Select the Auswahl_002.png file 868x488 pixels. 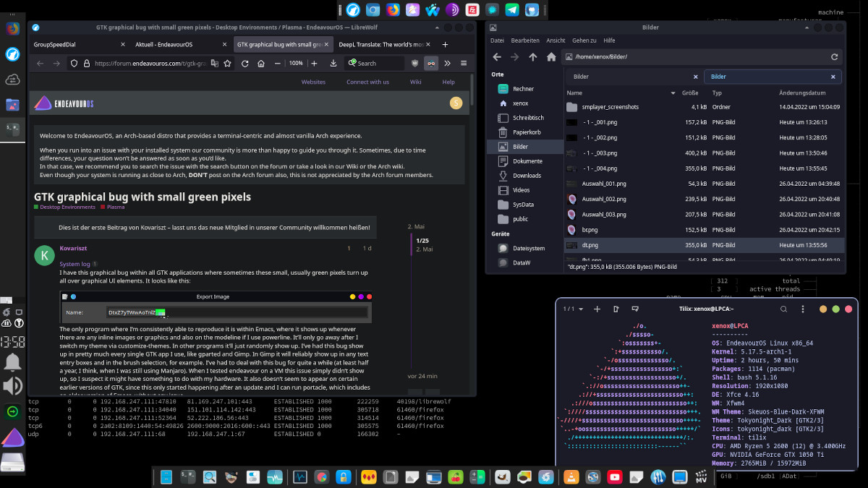[704, 199]
